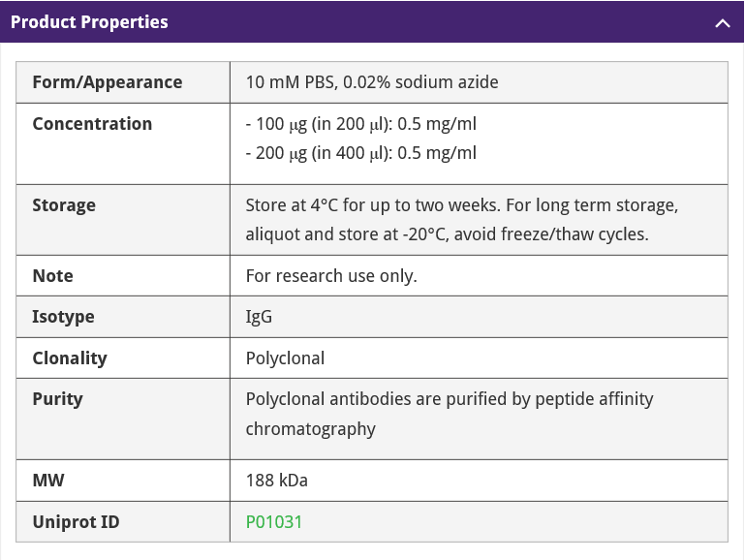745x560 pixels.
Task: Select the 100 µg concentration line
Action: (361, 124)
